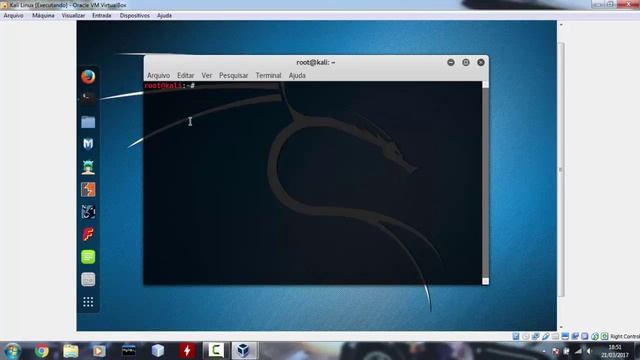The image size is (640, 360).
Task: Open the terminal Pesquisar menu
Action: tap(233, 76)
